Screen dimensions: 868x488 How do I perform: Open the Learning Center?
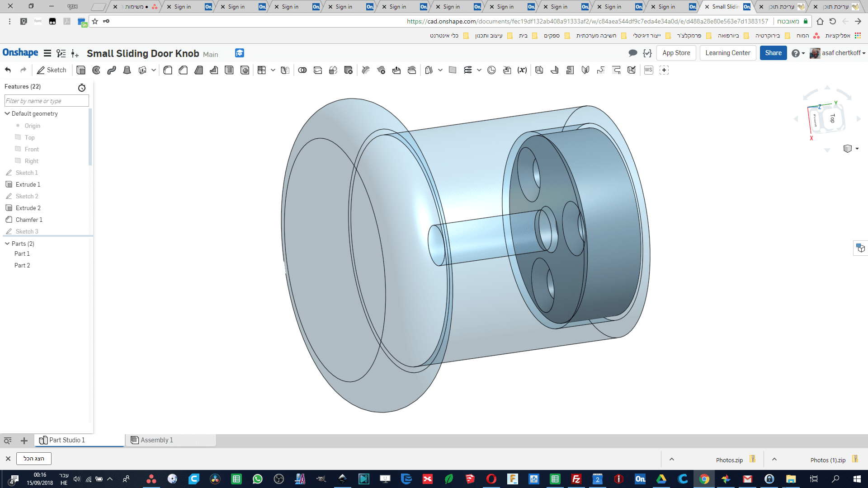click(728, 53)
